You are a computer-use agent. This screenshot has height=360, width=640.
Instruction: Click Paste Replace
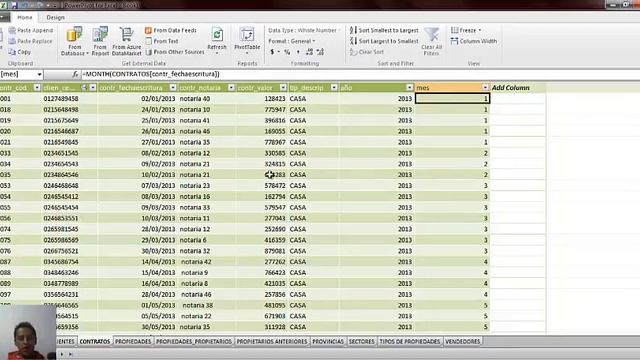pos(31,41)
